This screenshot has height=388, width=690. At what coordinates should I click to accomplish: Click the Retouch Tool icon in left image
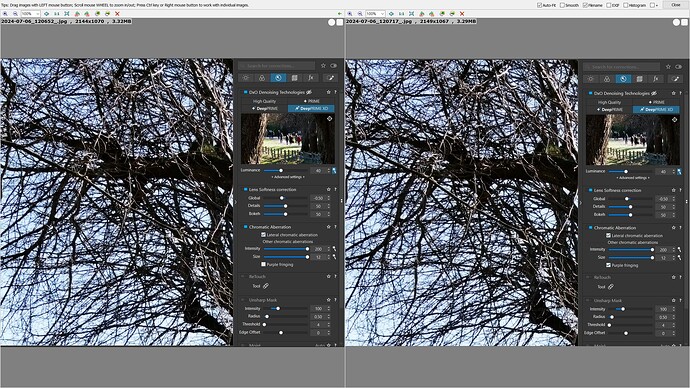click(266, 286)
